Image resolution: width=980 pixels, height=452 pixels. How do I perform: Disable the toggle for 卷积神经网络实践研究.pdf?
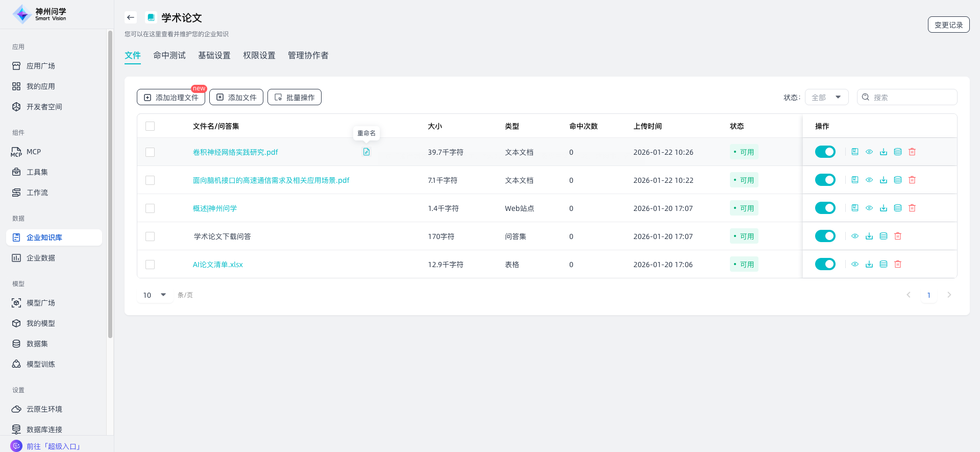click(x=825, y=152)
